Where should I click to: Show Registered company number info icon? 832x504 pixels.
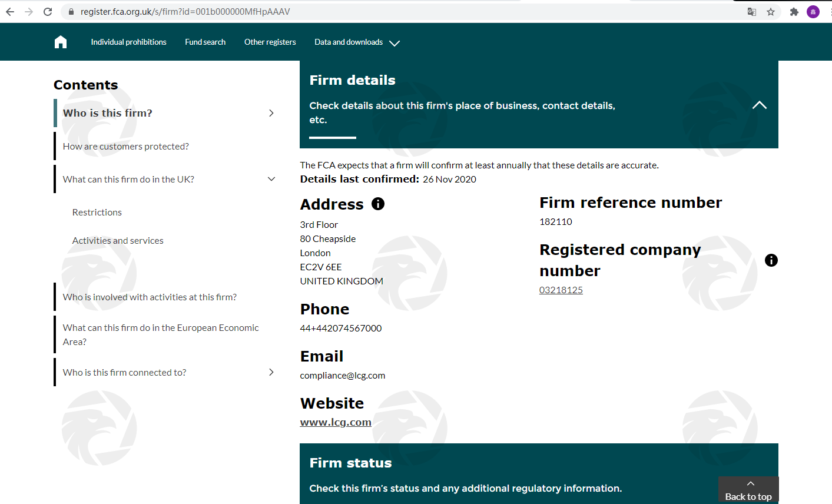point(771,260)
